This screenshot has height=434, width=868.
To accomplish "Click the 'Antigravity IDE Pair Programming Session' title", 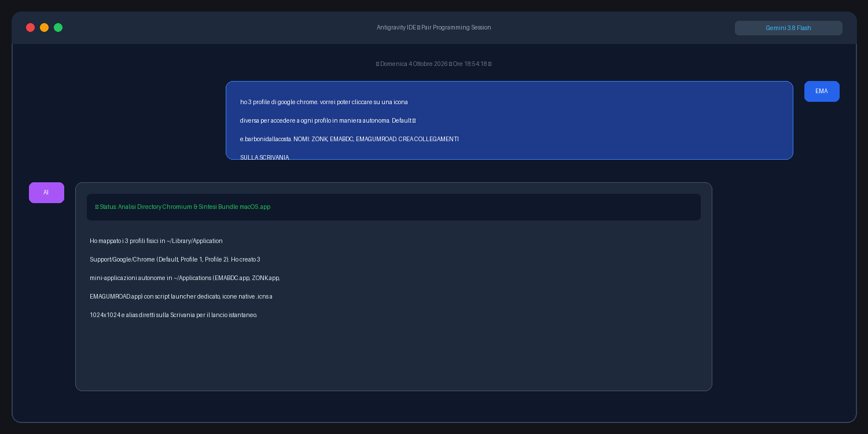I will tap(434, 28).
